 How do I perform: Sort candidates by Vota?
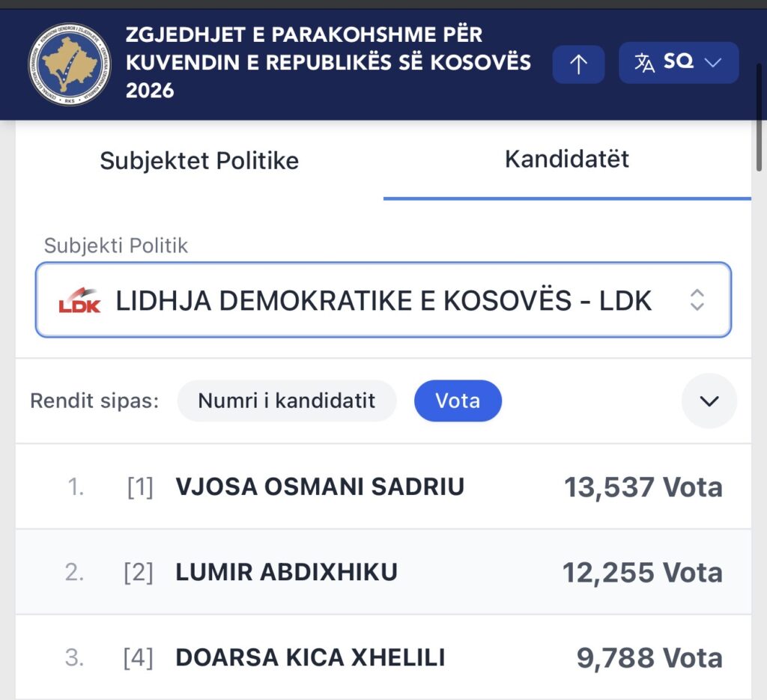tap(458, 401)
